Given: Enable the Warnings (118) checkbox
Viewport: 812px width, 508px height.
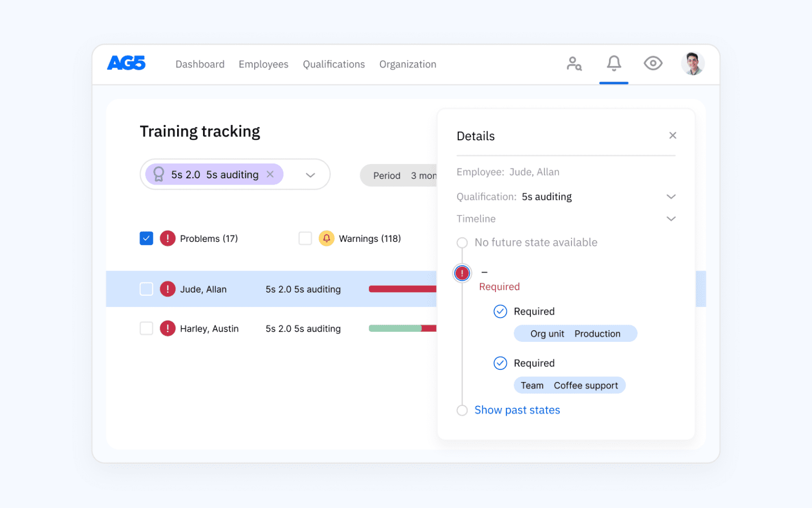Looking at the screenshot, I should coord(305,239).
